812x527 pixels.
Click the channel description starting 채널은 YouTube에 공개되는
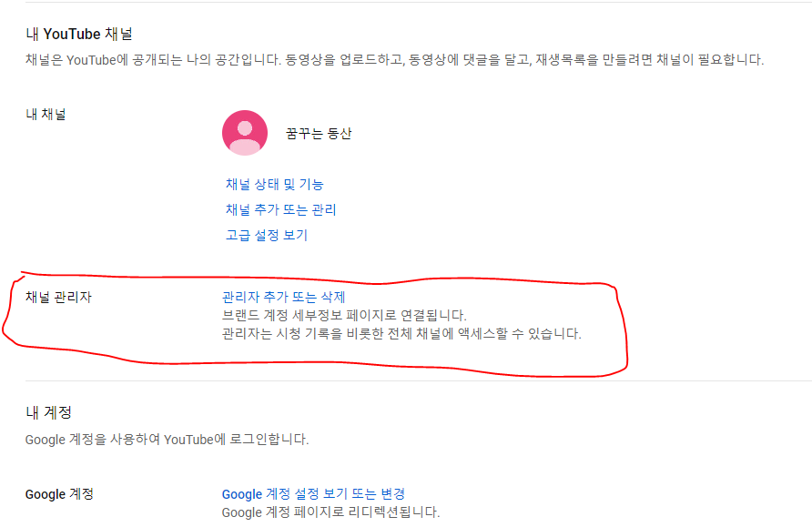click(x=394, y=59)
